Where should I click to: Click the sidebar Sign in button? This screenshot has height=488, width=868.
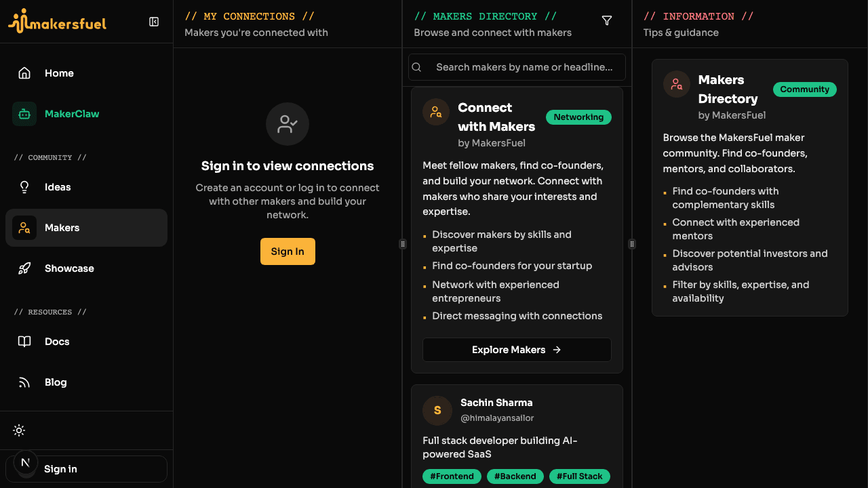86,469
